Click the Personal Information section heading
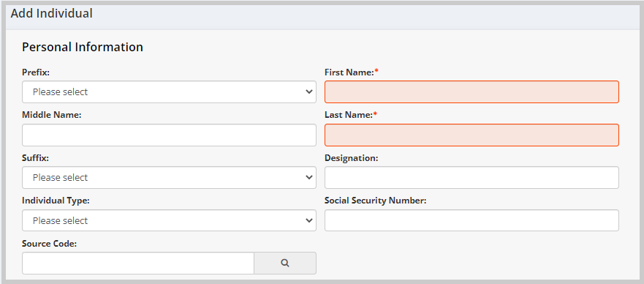The image size is (644, 284). (83, 47)
